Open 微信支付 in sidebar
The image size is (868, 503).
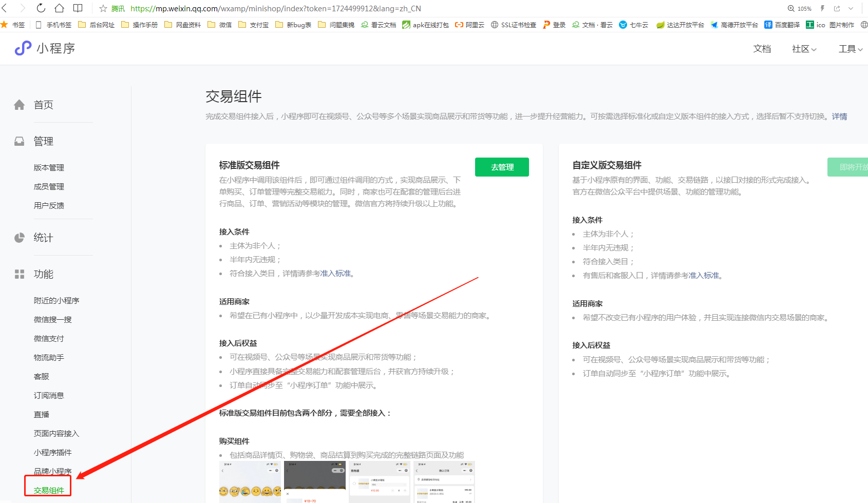pos(49,338)
